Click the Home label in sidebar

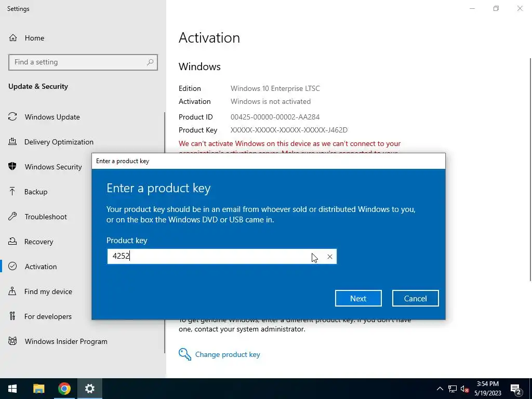click(34, 38)
